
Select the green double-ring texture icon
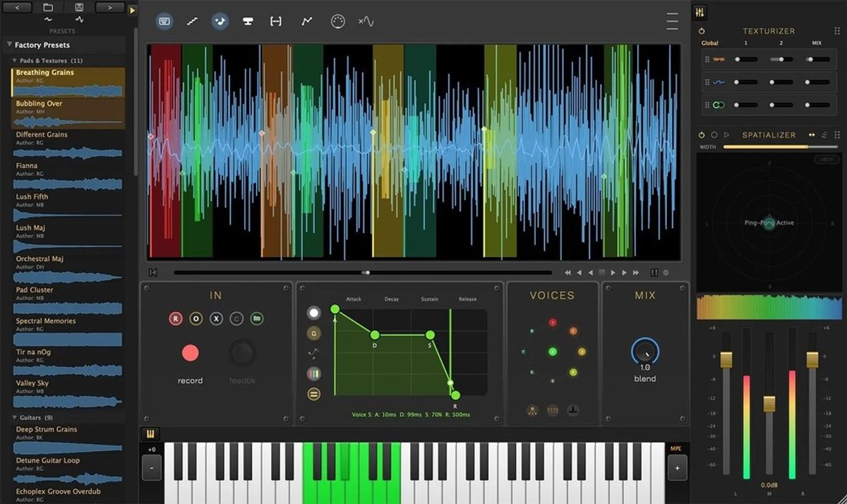point(719,105)
